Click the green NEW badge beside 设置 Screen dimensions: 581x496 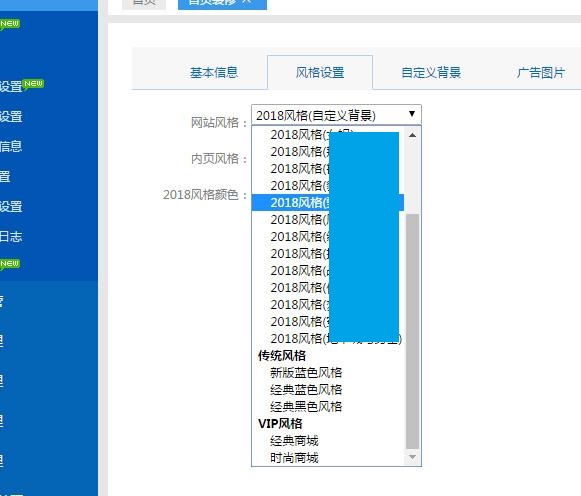tap(33, 84)
